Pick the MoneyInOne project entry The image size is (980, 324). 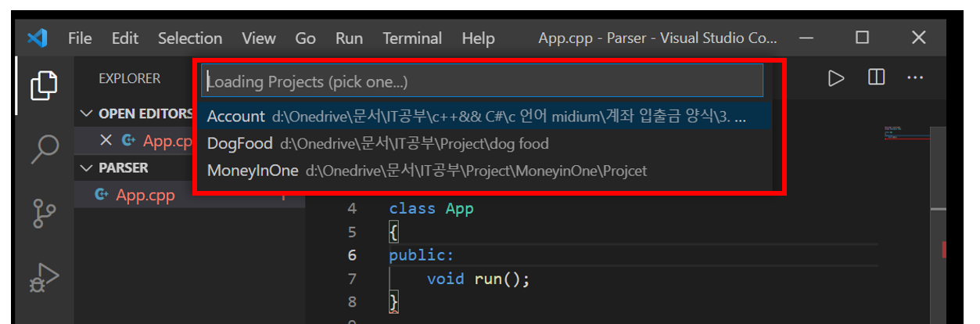[485, 170]
